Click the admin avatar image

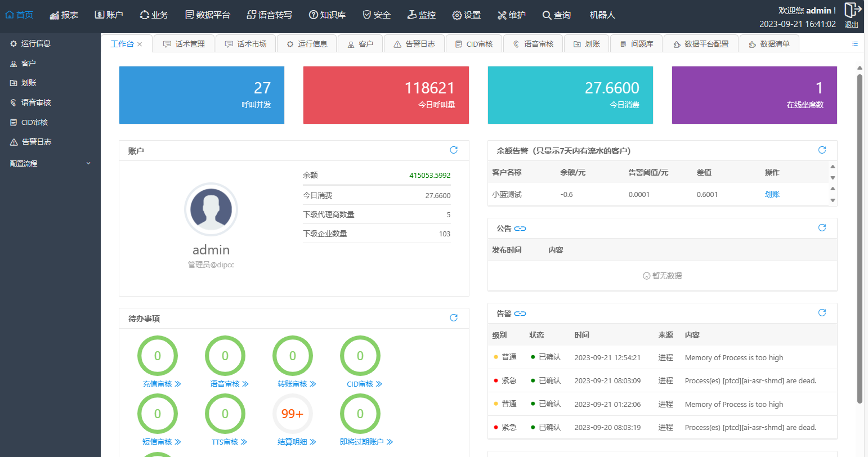point(211,209)
